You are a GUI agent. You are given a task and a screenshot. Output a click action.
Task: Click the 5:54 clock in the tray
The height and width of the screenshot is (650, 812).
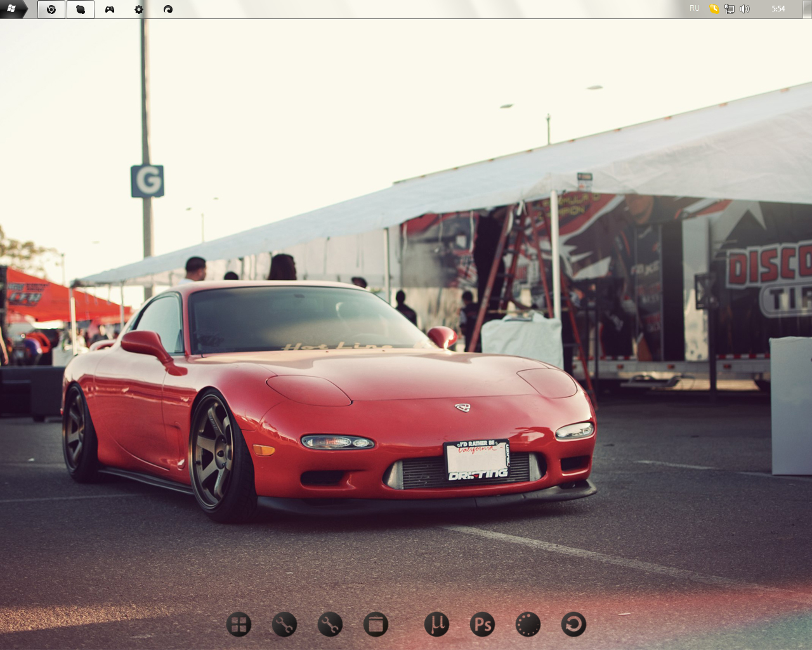(778, 9)
